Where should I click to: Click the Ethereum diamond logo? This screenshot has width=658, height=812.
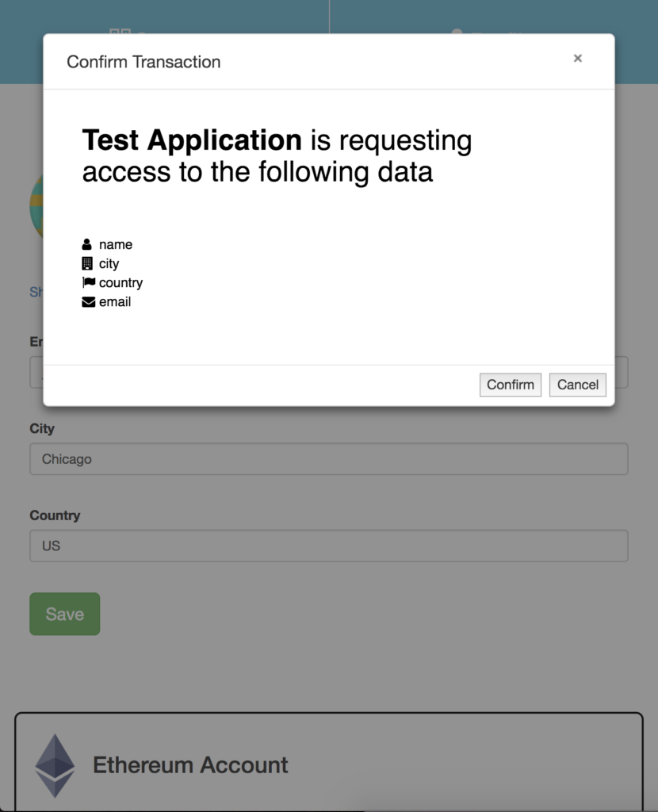pos(55,765)
